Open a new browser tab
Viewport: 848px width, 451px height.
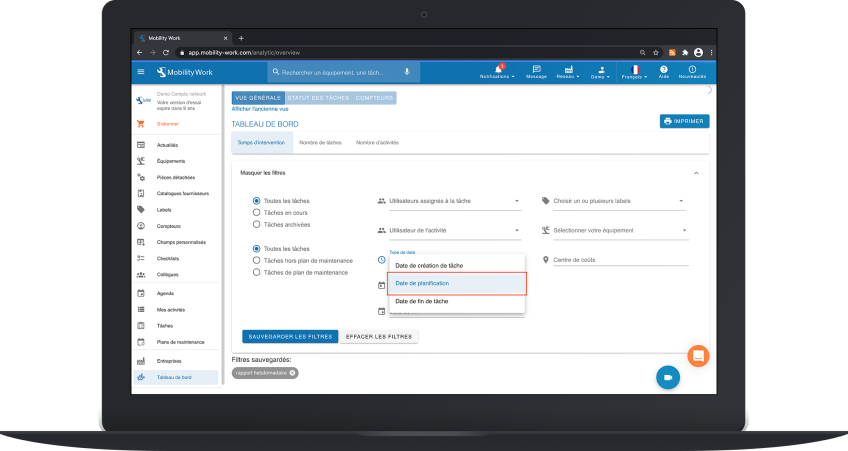tap(241, 38)
